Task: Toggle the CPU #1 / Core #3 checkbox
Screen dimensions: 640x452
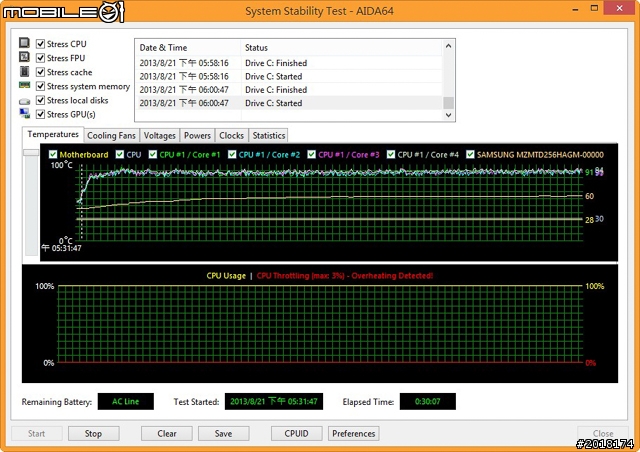Action: pyautogui.click(x=311, y=154)
